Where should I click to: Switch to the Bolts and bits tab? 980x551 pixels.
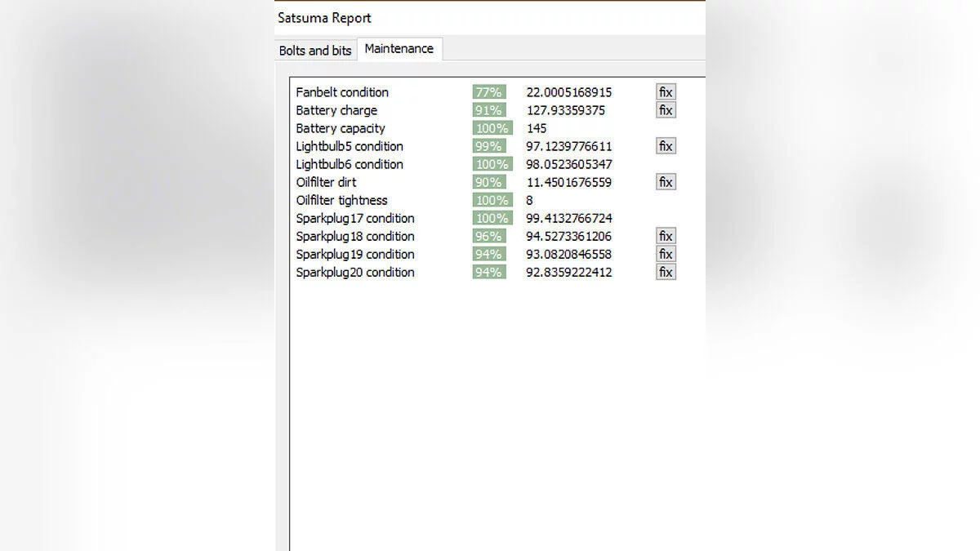(x=315, y=50)
